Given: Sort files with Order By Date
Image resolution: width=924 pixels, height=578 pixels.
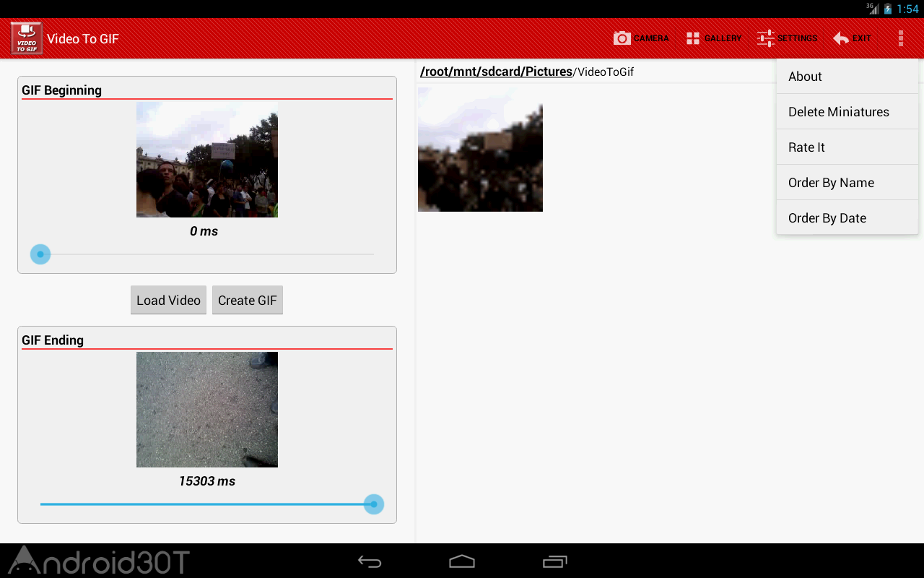Looking at the screenshot, I should 847,218.
